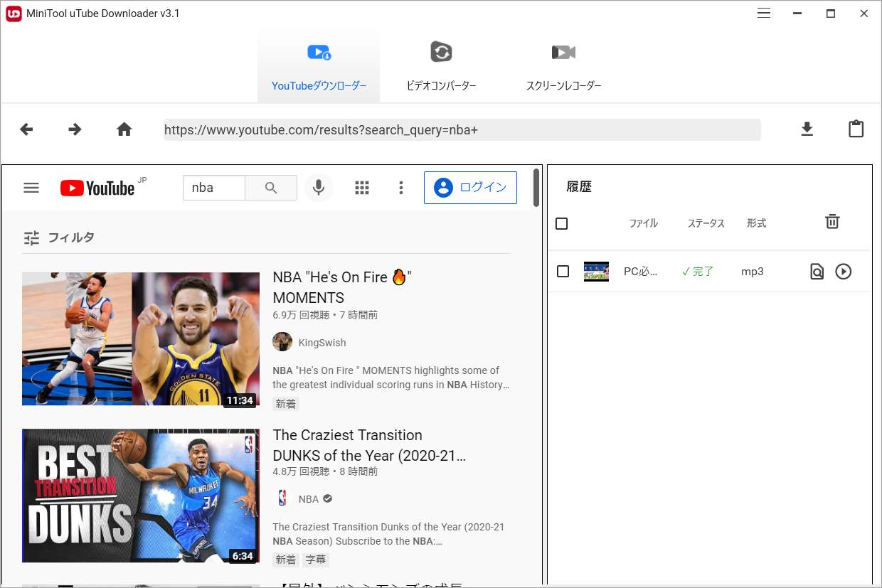Start voice search with the microphone
Image resolution: width=882 pixels, height=588 pixels.
tap(319, 188)
